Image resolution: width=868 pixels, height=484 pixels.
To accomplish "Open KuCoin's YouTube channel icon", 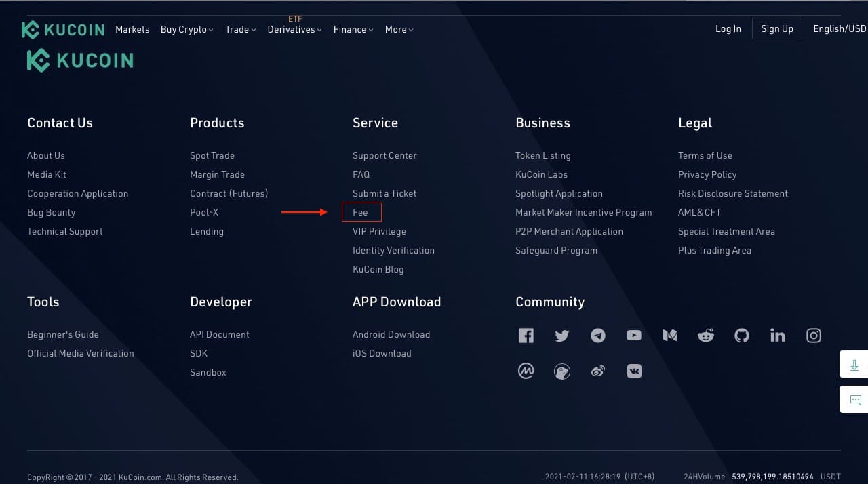I will coord(633,335).
